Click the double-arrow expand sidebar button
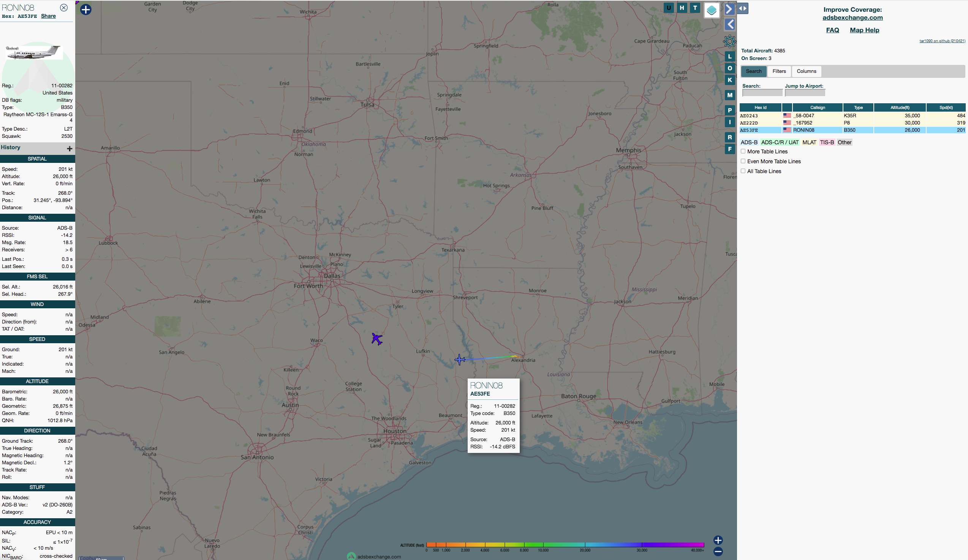 tap(742, 8)
